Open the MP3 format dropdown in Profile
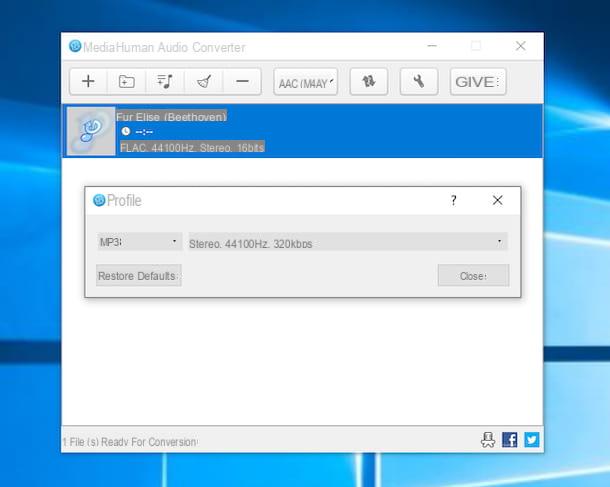The image size is (610, 487). (139, 242)
